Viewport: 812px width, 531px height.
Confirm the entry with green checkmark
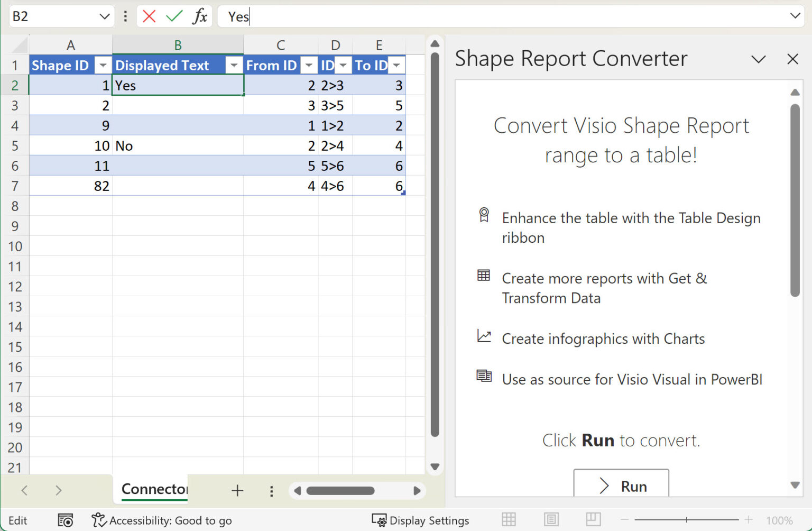coord(174,16)
